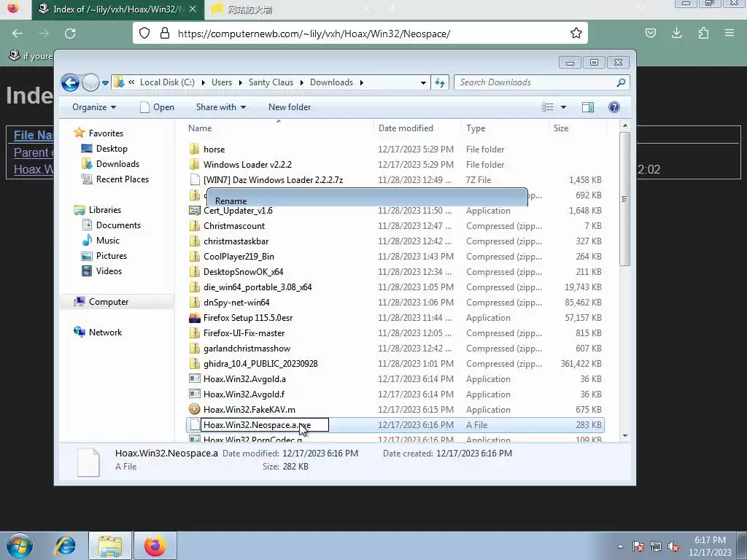Select the dnSpy-net-win64 zip icon
The height and width of the screenshot is (560, 747).
click(x=194, y=303)
